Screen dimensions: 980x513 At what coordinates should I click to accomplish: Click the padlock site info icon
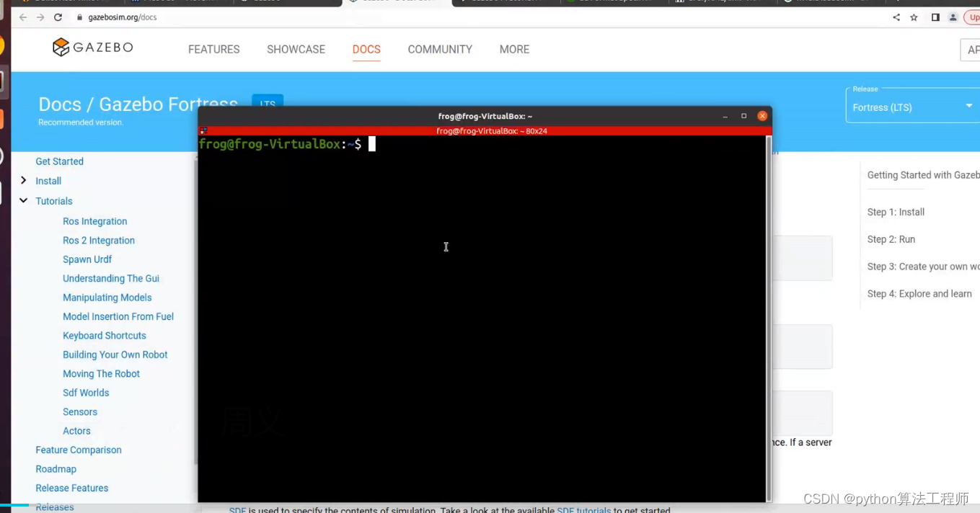click(80, 17)
